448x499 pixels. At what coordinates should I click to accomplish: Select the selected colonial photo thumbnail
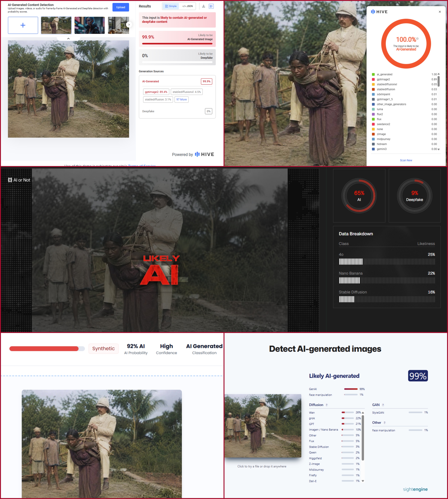(x=56, y=25)
